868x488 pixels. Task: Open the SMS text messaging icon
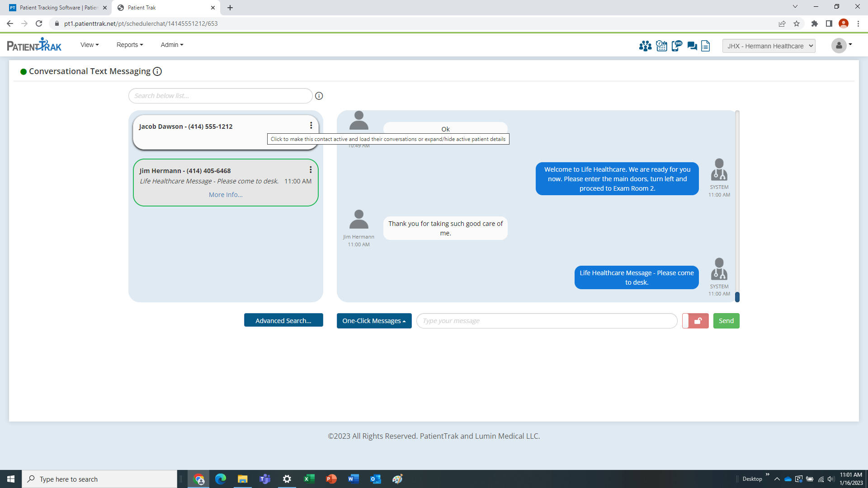[x=677, y=46]
